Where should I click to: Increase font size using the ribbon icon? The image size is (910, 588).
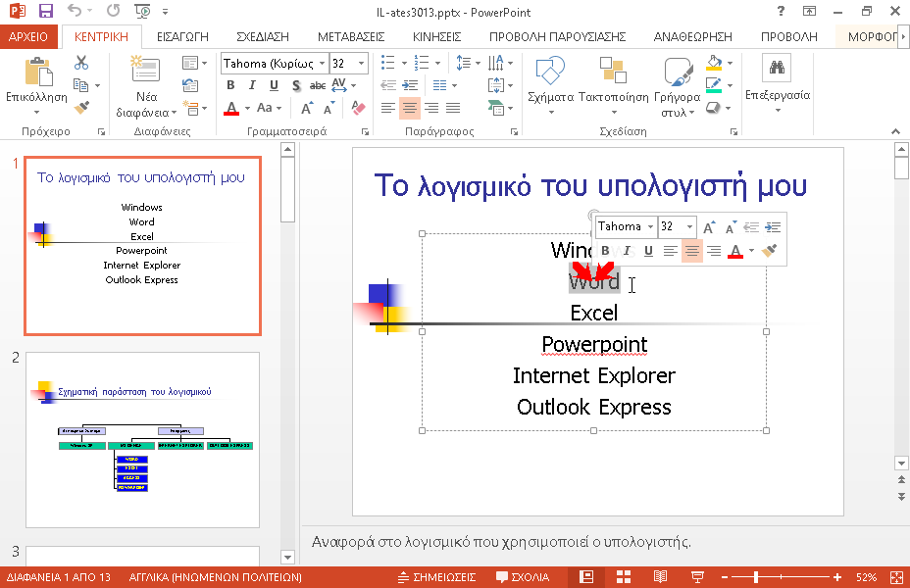pyautogui.click(x=306, y=108)
